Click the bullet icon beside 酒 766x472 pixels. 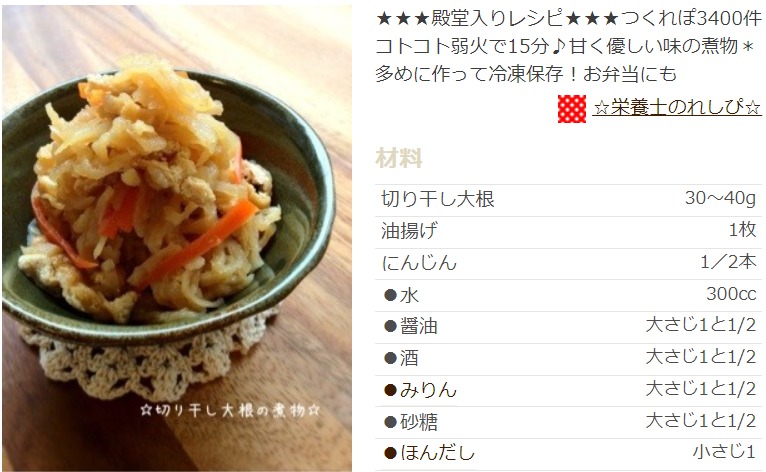coord(390,358)
